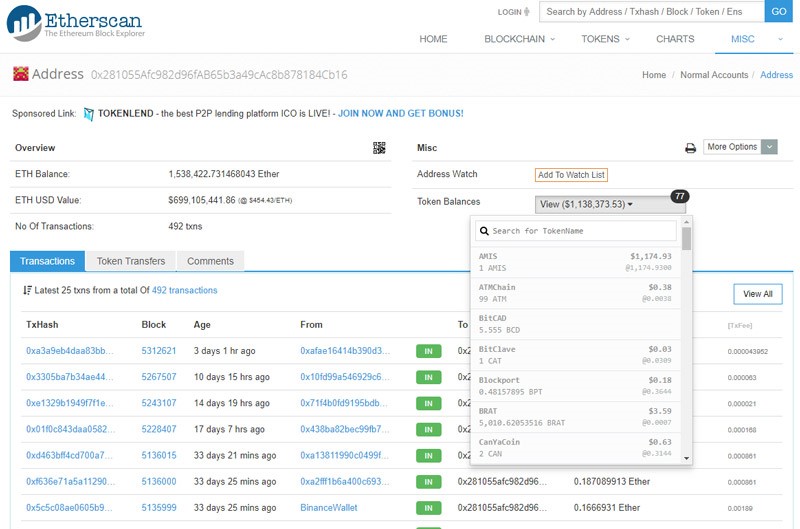Click the IN badge on block 5312621 row

(429, 351)
